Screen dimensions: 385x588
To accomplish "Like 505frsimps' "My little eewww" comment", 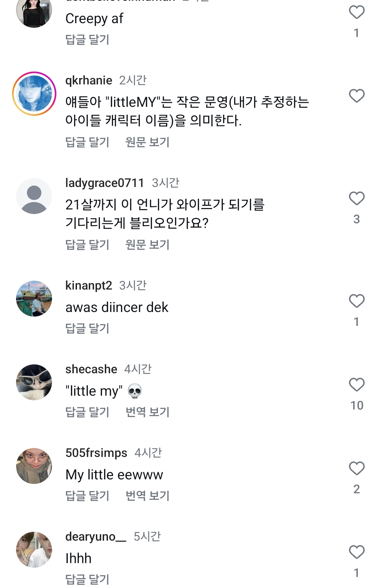I will [356, 468].
